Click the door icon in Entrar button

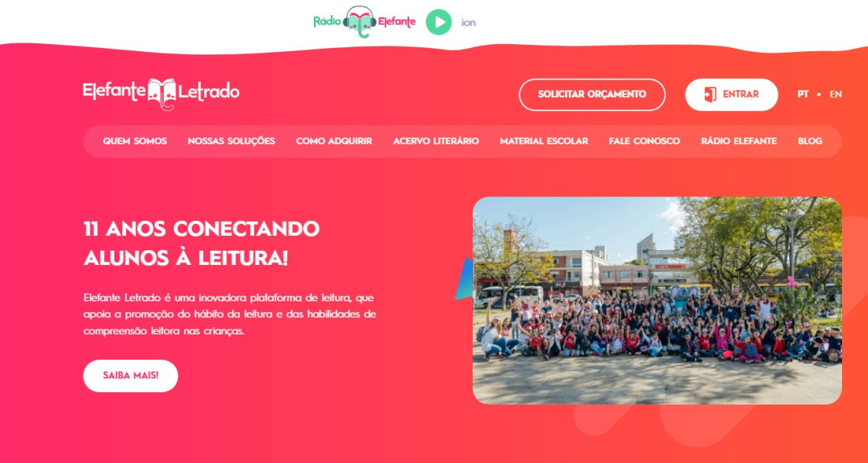pyautogui.click(x=710, y=95)
